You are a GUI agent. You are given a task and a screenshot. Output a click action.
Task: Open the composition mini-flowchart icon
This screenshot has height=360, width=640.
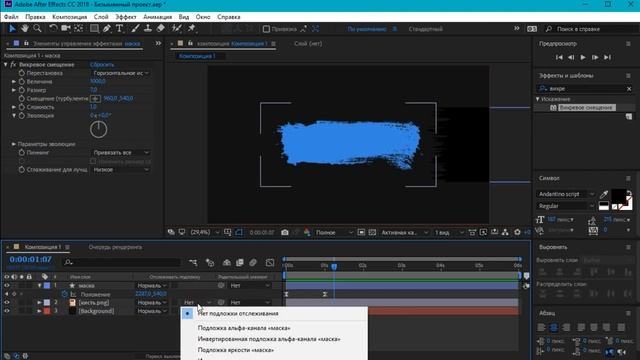pyautogui.click(x=193, y=263)
